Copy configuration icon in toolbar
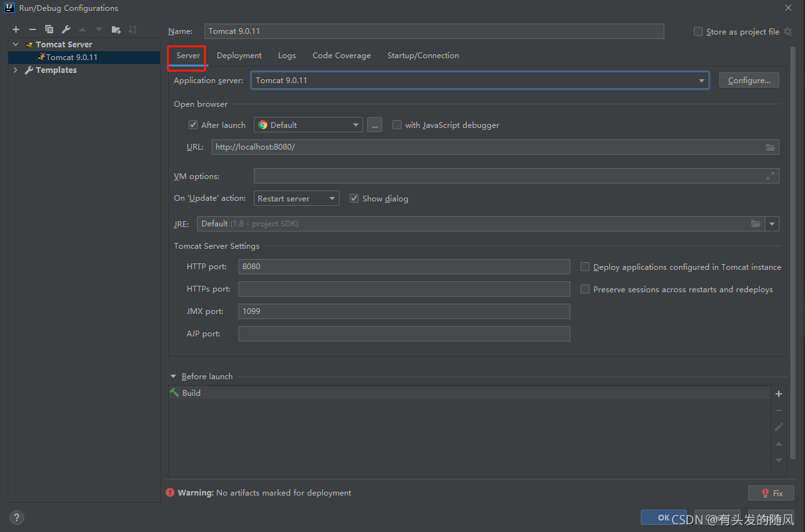This screenshot has height=532, width=805. (x=49, y=29)
